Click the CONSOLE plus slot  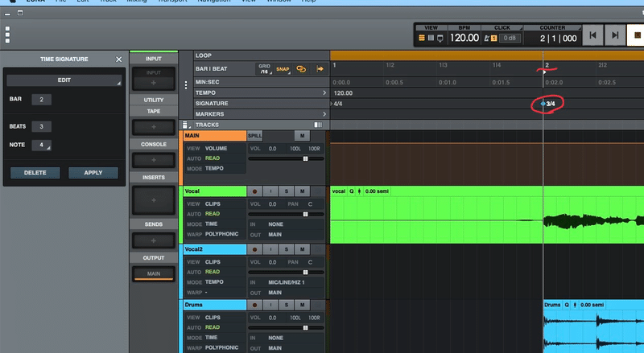(x=154, y=160)
